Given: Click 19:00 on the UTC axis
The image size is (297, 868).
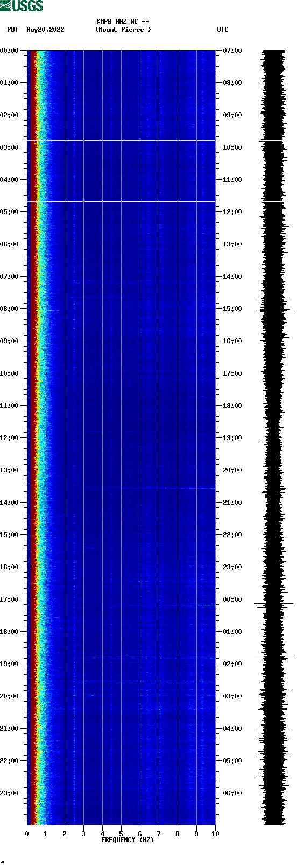Looking at the screenshot, I should 232,438.
